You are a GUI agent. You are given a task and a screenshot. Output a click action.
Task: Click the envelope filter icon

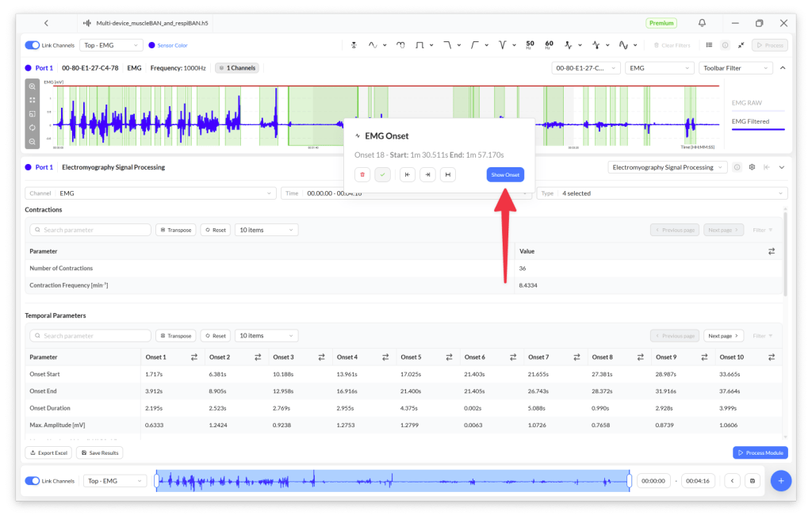point(400,45)
